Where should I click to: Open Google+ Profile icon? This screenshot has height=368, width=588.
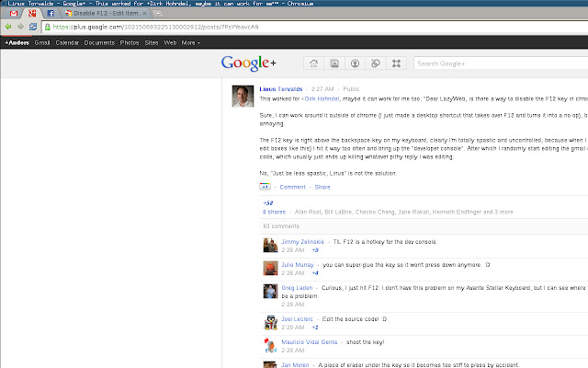coord(355,63)
